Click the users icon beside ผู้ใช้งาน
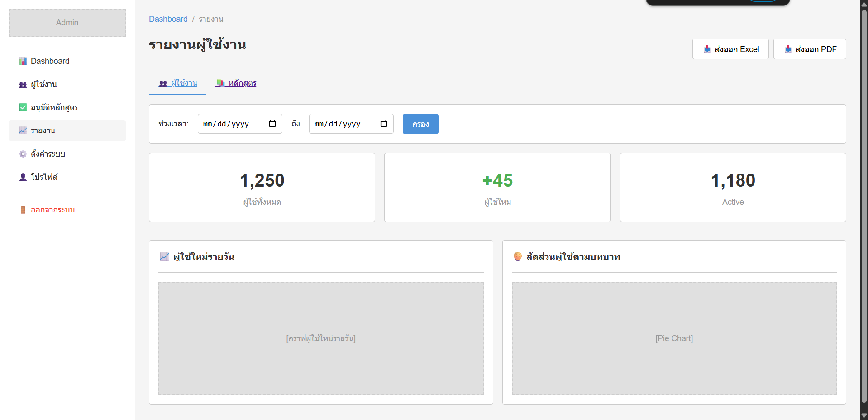 (23, 84)
